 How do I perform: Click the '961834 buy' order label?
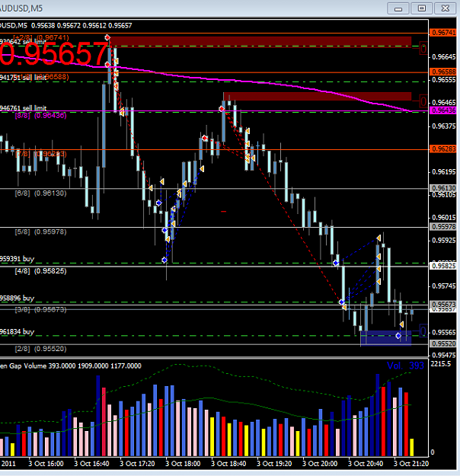click(17, 331)
